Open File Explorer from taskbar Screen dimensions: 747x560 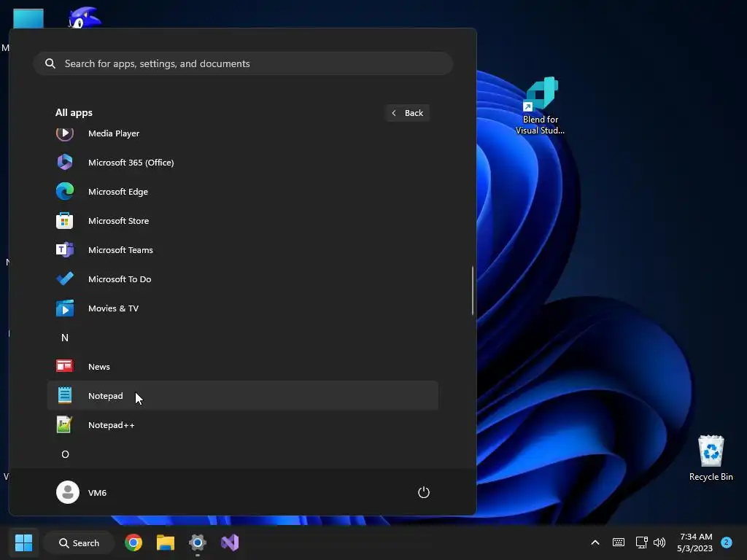tap(166, 542)
